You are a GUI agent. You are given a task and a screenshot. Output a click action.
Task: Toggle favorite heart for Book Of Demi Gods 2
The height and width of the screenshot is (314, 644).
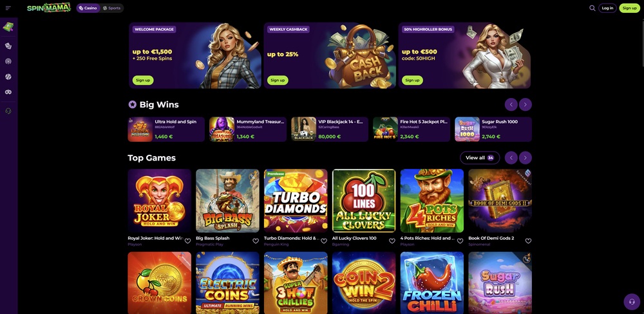528,241
